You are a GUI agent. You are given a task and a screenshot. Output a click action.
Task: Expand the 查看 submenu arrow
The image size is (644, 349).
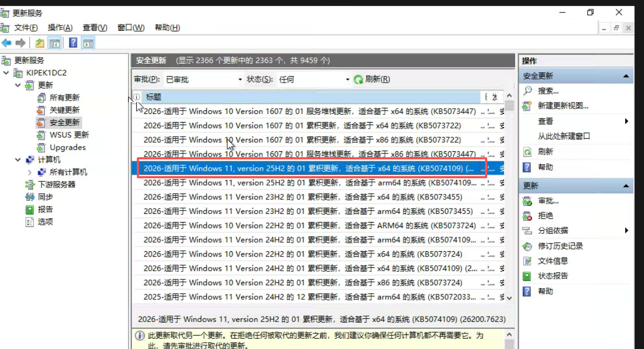626,121
